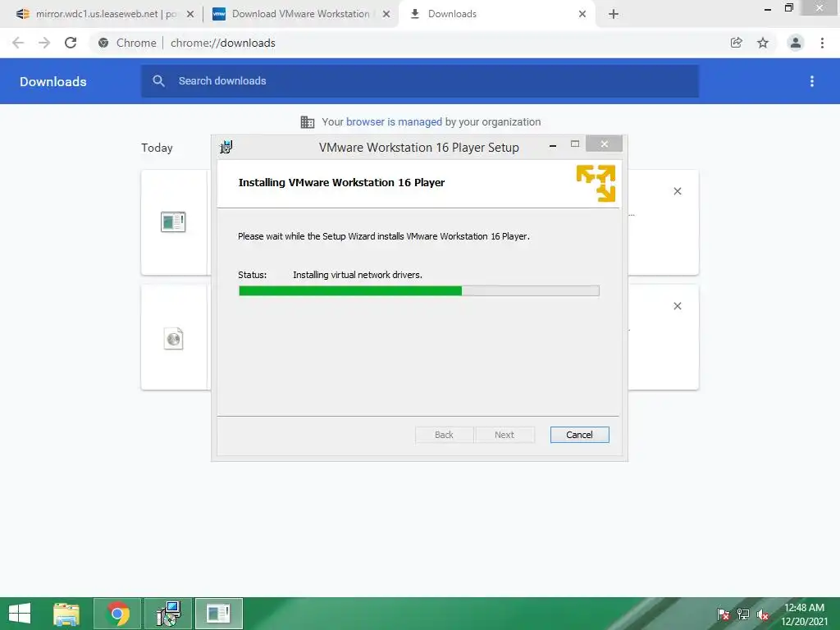
Task: Click the Chrome site info icon
Action: coord(104,43)
